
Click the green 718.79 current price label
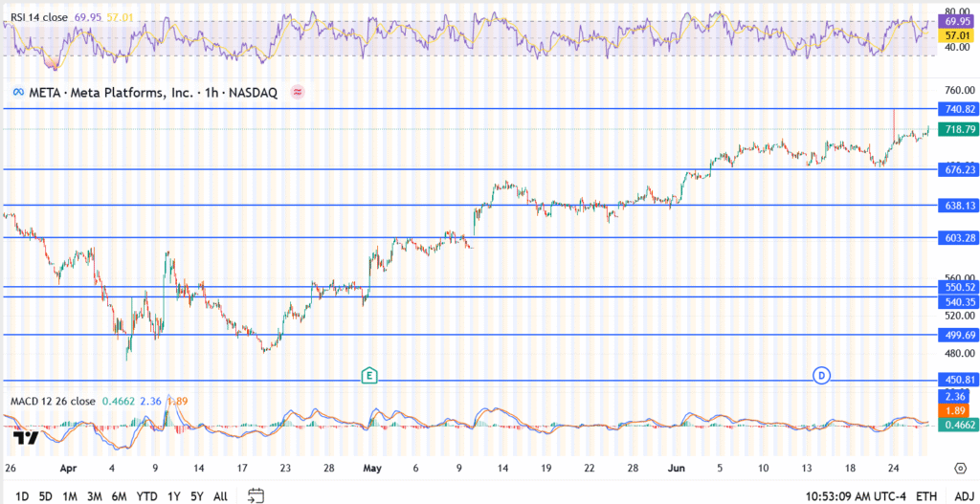coord(959,129)
